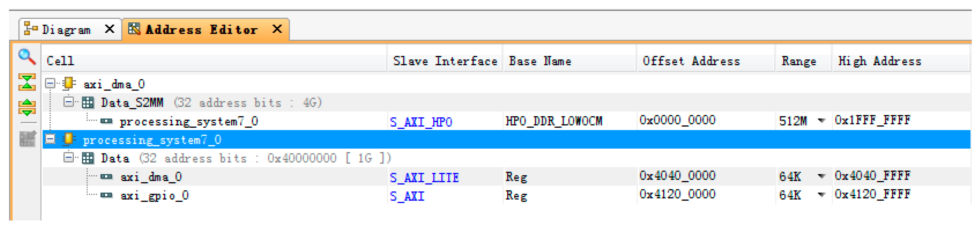This screenshot has width=980, height=229.
Task: Sort by the Offset Address column header
Action: [706, 61]
